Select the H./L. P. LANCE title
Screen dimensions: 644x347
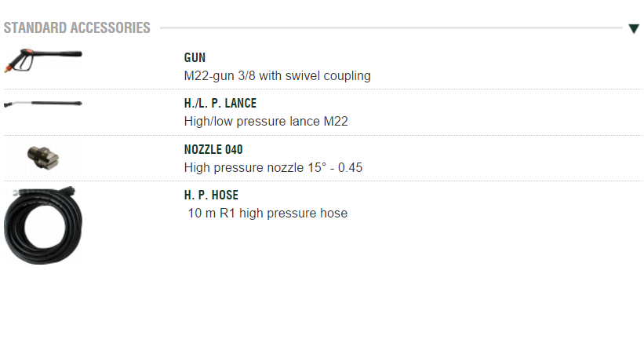[x=220, y=104]
